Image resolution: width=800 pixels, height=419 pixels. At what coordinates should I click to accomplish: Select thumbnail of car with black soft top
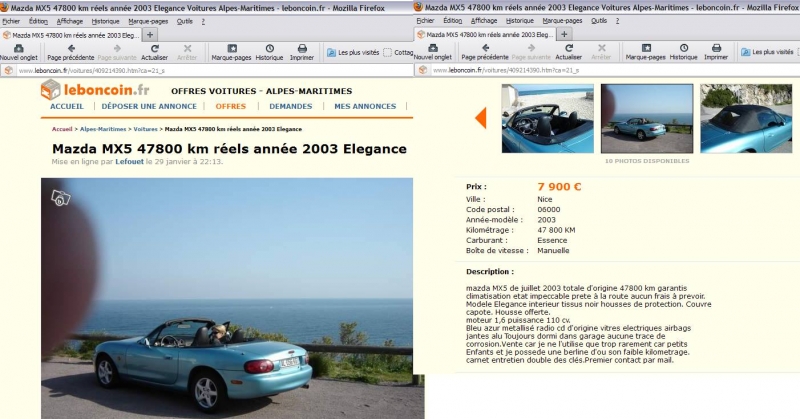tap(746, 118)
